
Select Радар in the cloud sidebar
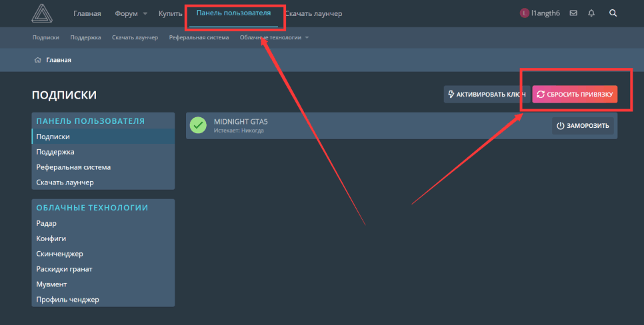pyautogui.click(x=46, y=223)
